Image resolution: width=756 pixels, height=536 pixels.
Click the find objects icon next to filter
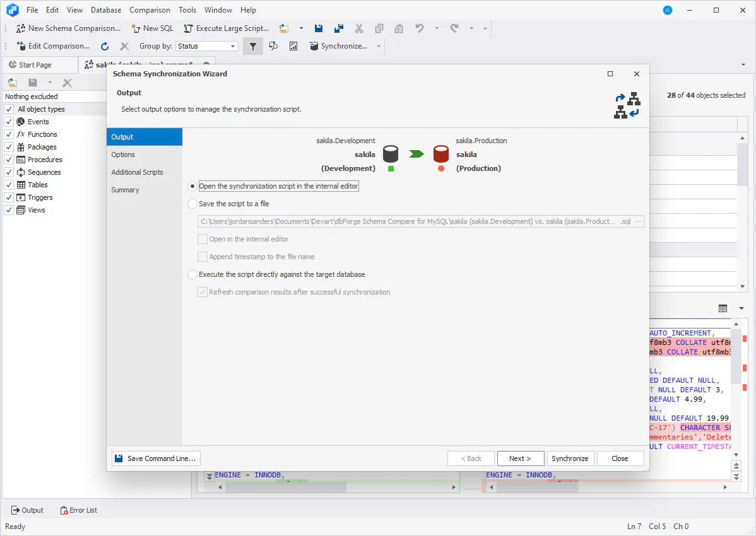[273, 46]
